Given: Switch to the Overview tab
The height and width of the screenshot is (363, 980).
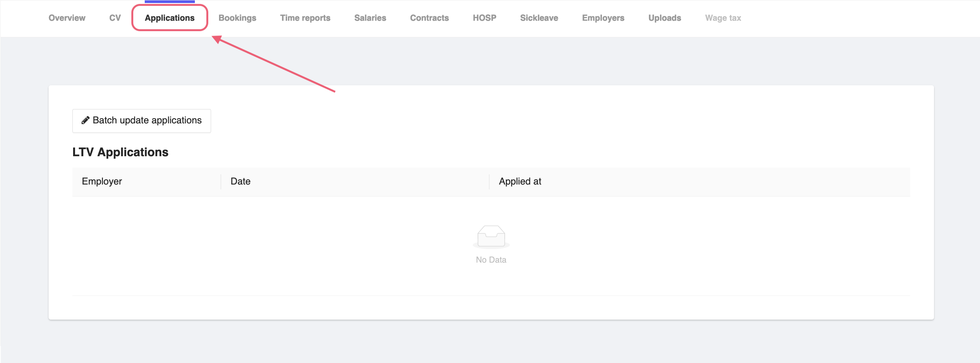Looking at the screenshot, I should coord(67,17).
